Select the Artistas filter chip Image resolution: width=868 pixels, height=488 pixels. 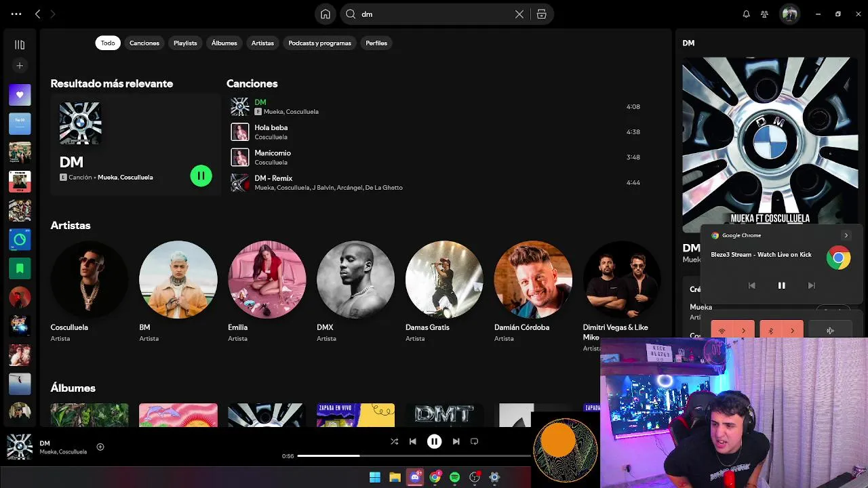point(262,43)
